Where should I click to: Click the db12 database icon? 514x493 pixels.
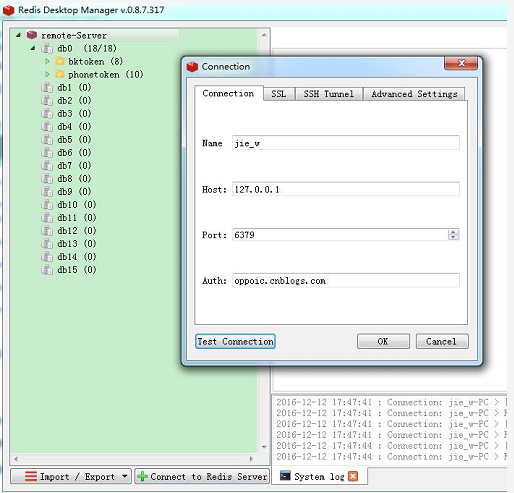pyautogui.click(x=47, y=231)
